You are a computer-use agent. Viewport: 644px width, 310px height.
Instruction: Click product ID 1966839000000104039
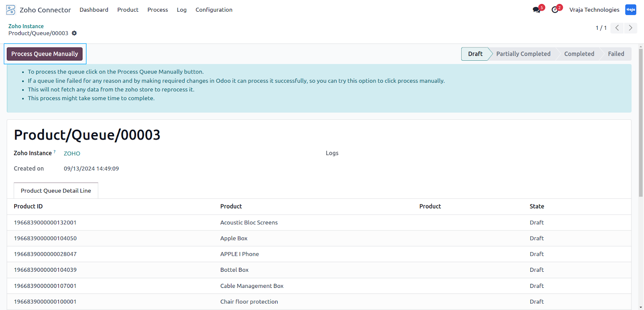coord(45,270)
